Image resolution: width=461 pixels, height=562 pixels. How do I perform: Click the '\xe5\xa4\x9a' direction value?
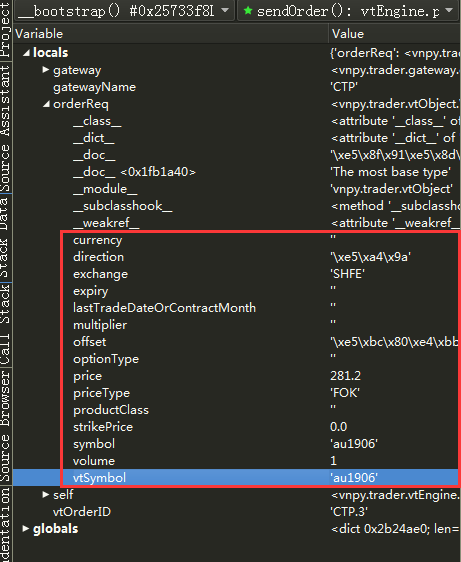(370, 257)
